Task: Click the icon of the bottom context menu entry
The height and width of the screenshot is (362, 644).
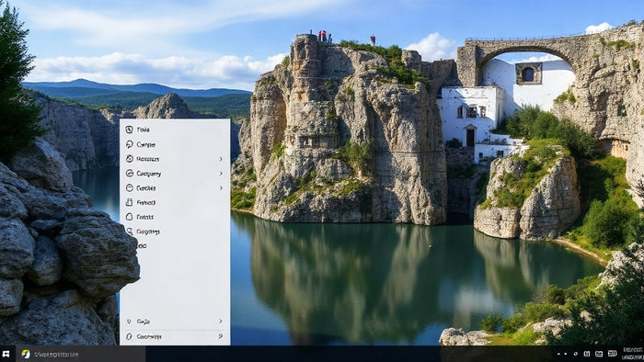Action: (129, 336)
